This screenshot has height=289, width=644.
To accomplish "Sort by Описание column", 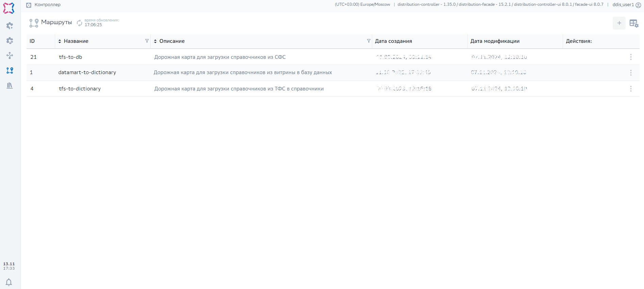I will 155,41.
